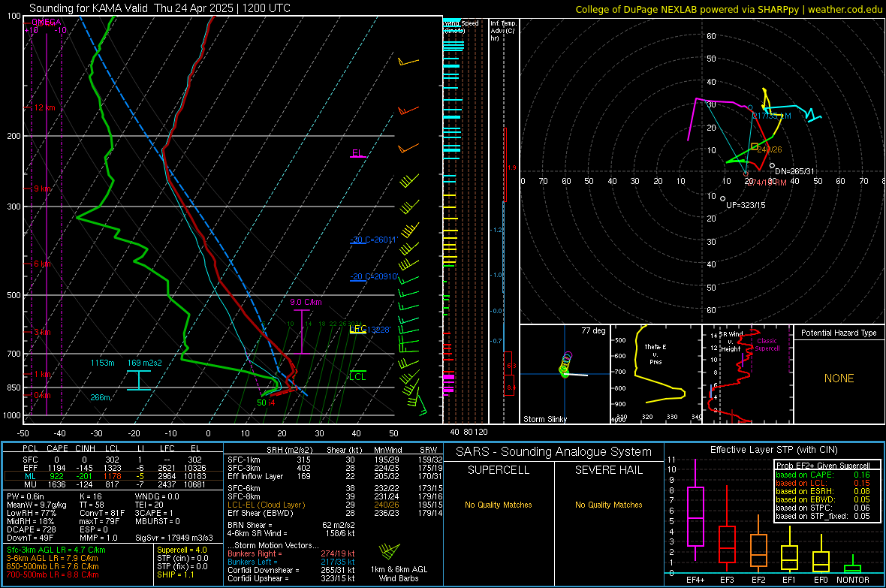The image size is (886, 588).
Task: Click the red '6 km' height marker
Action: click(42, 264)
